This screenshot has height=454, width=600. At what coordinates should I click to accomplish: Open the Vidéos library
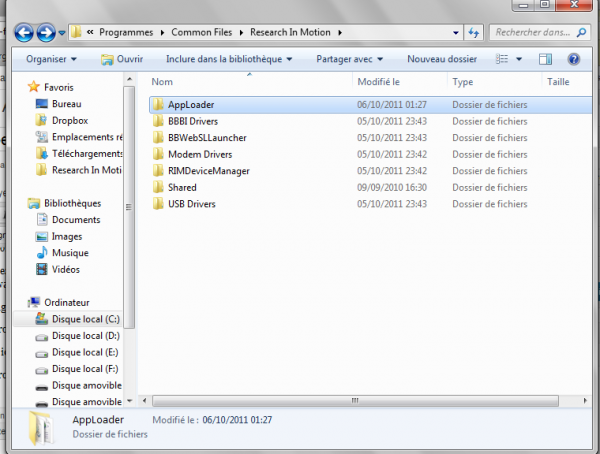pyautogui.click(x=66, y=269)
